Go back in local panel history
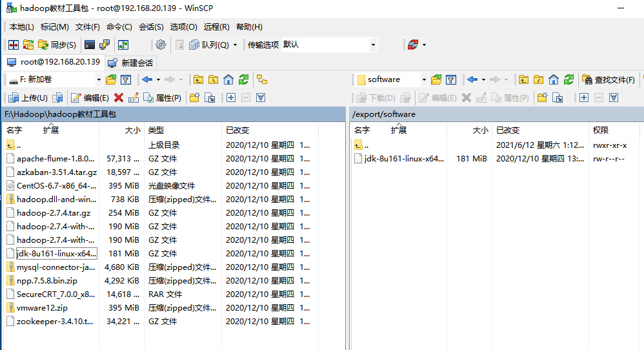Image resolution: width=644 pixels, height=350 pixels. pyautogui.click(x=147, y=79)
